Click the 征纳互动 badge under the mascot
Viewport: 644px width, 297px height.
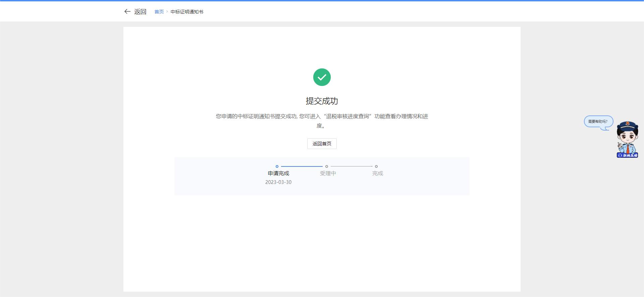627,155
